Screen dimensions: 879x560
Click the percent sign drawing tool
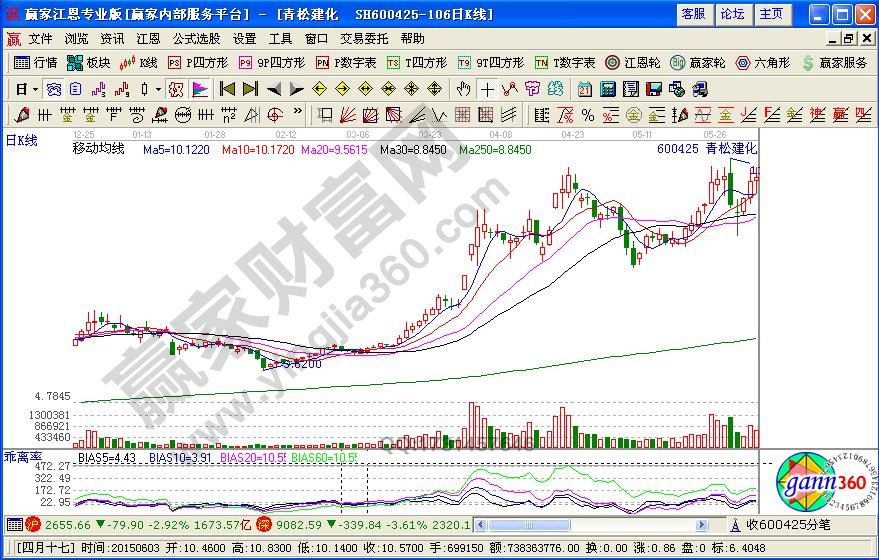(x=587, y=114)
